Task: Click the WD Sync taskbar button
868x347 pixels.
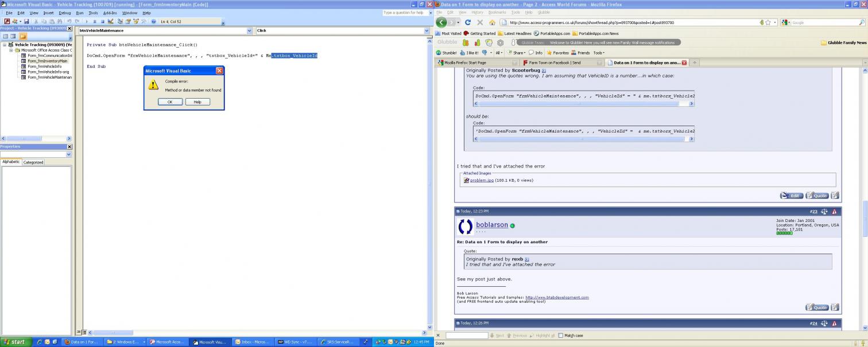Action: [x=296, y=342]
